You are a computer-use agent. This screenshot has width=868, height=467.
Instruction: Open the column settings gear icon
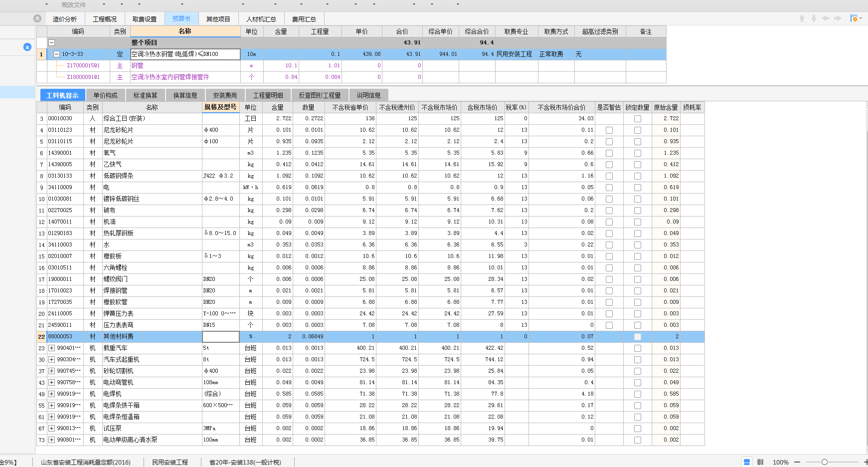[854, 18]
